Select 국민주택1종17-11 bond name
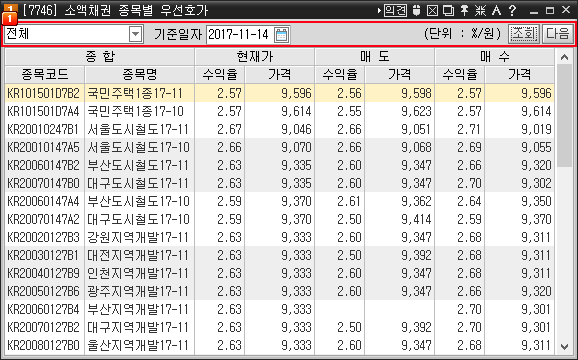 135,93
